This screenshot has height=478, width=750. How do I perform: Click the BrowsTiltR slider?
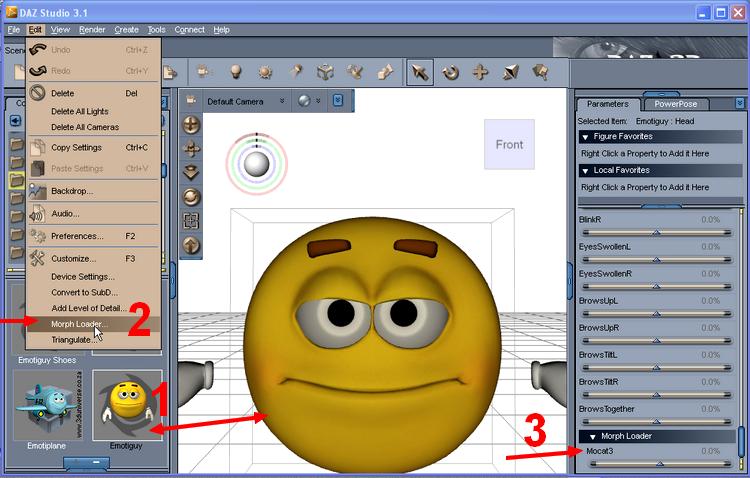pyautogui.click(x=656, y=395)
